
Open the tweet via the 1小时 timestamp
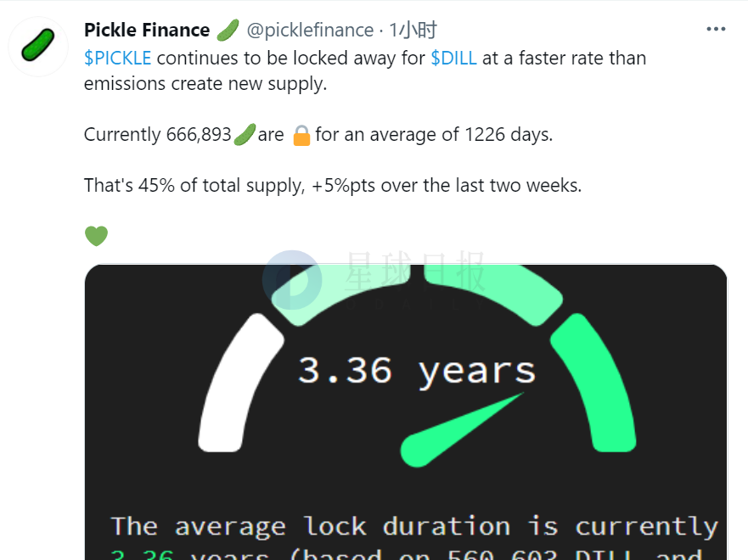click(413, 31)
